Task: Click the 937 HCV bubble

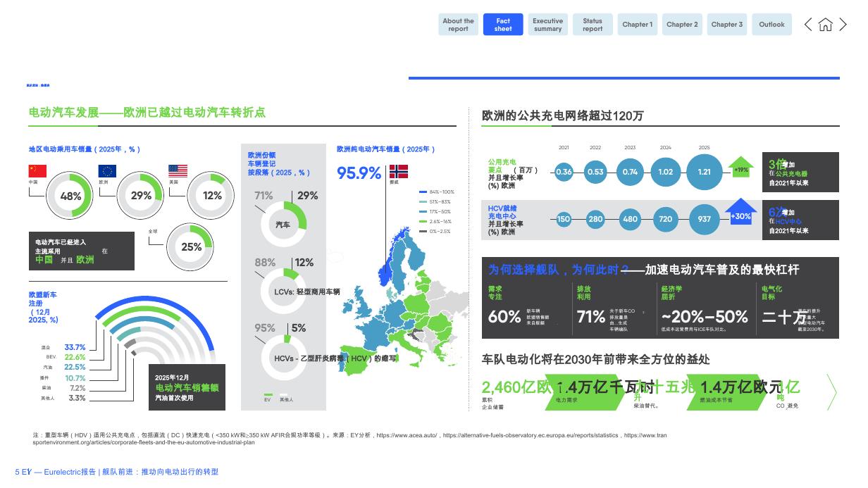Action: point(705,219)
